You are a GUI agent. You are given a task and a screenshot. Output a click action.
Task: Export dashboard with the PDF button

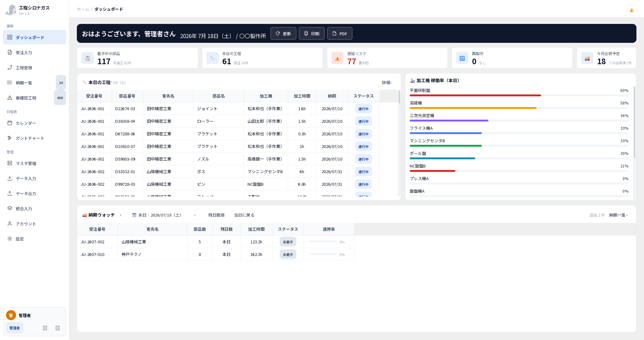point(339,33)
